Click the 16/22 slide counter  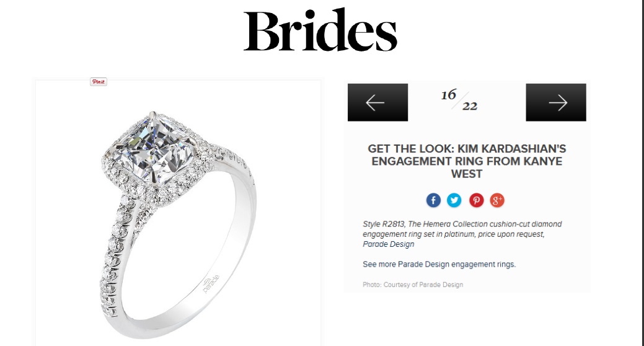[459, 100]
